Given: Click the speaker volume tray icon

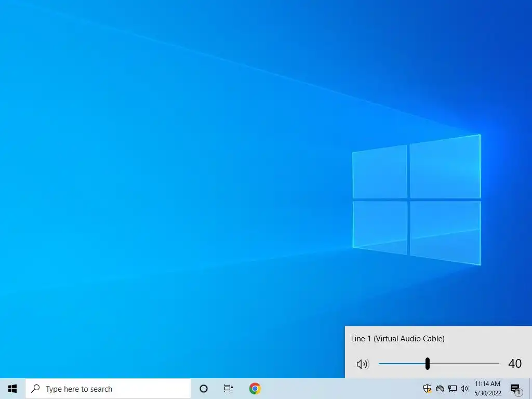Looking at the screenshot, I should pyautogui.click(x=464, y=389).
